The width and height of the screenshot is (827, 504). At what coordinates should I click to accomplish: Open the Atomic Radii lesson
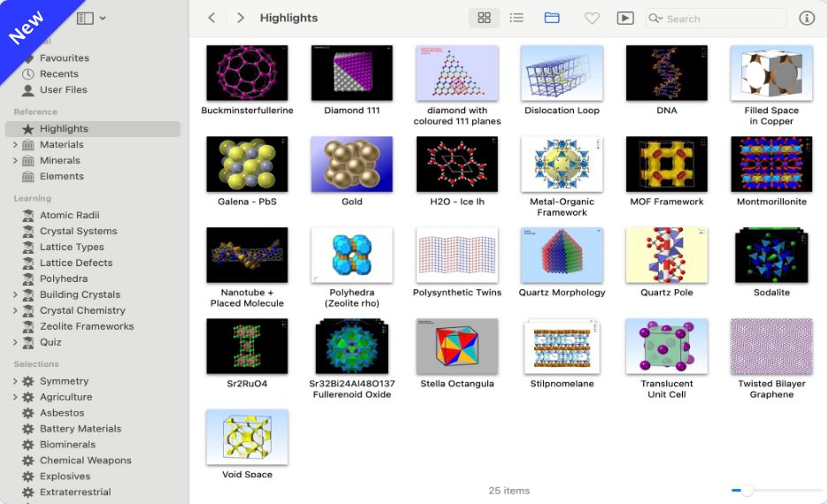click(69, 215)
